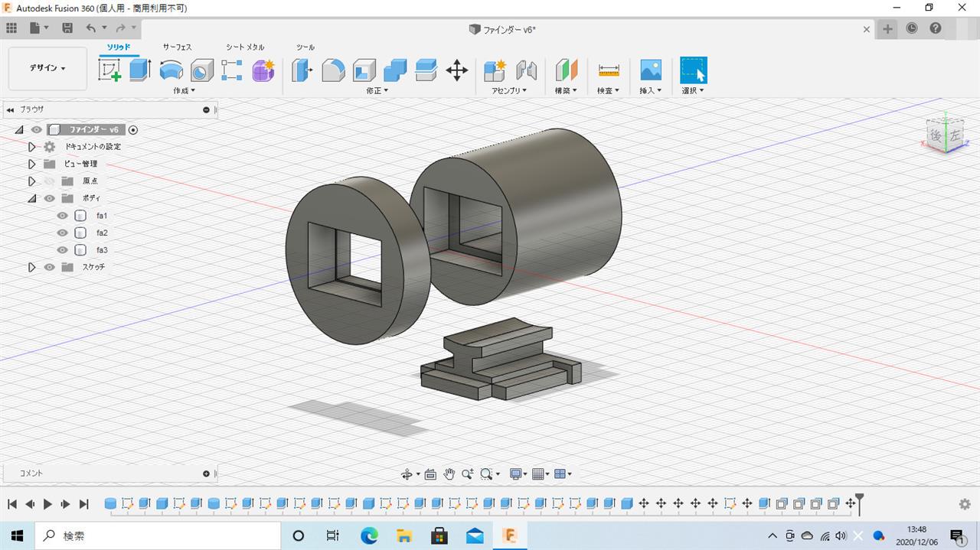Image resolution: width=980 pixels, height=550 pixels.
Task: Open a new design tab with plus button
Action: 887,29
